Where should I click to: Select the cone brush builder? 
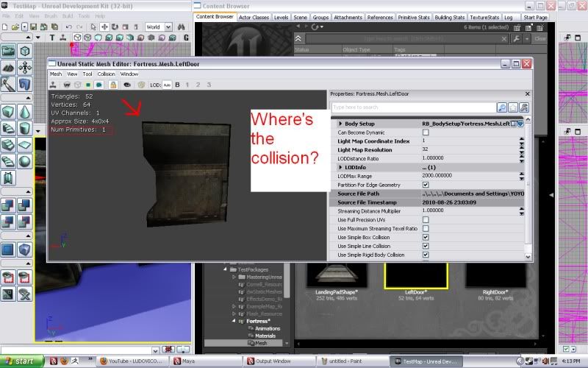coord(24,112)
